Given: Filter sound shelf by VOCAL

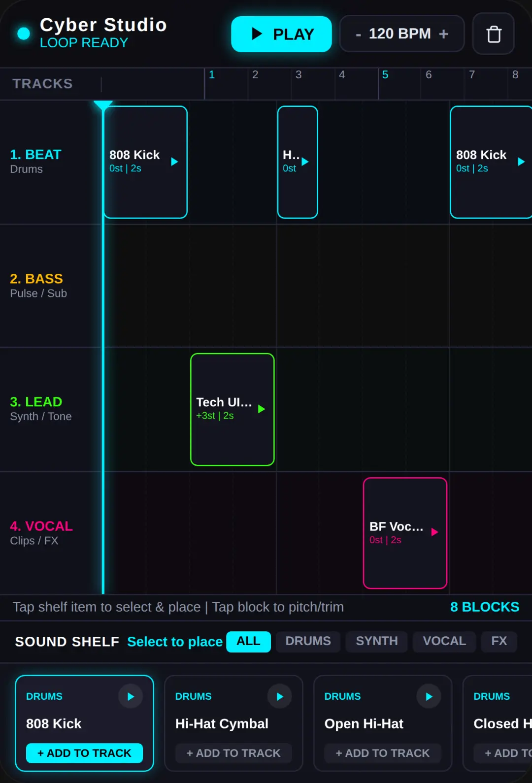Looking at the screenshot, I should 444,641.
